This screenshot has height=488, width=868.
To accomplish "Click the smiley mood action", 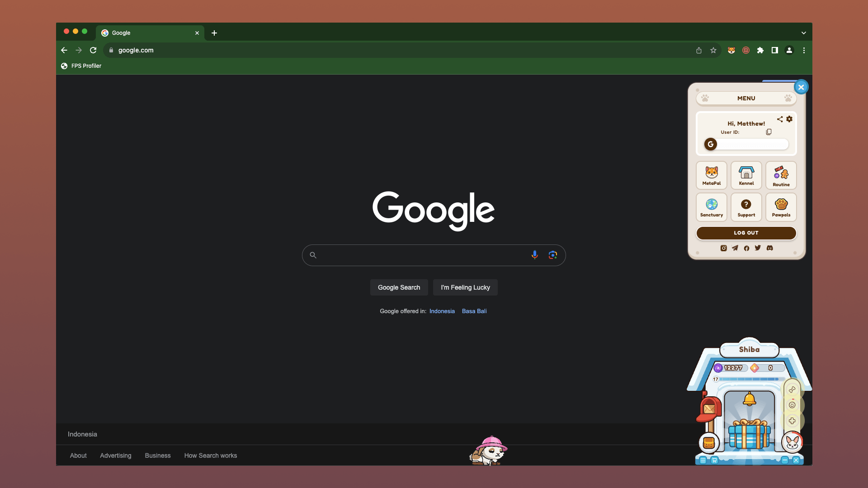I will pyautogui.click(x=792, y=405).
